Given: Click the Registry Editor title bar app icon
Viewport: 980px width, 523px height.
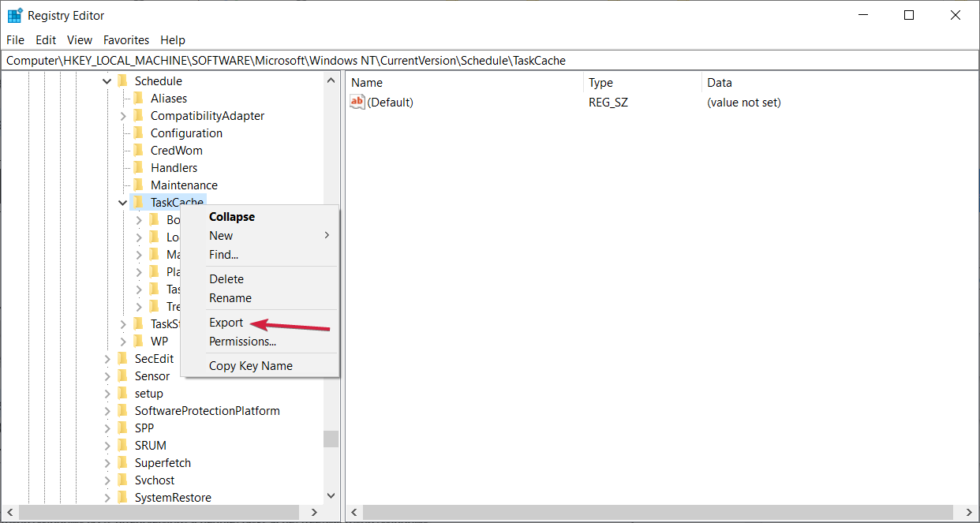Looking at the screenshot, I should tap(15, 15).
